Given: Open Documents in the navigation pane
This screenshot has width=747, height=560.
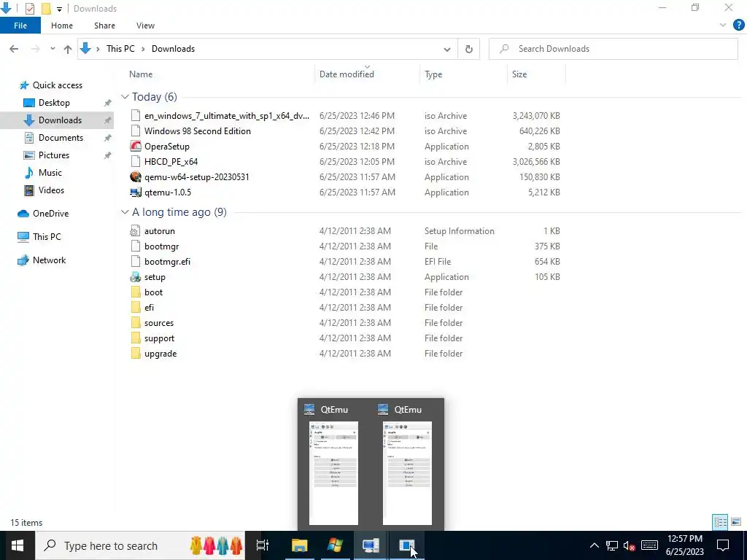Looking at the screenshot, I should coord(61,138).
